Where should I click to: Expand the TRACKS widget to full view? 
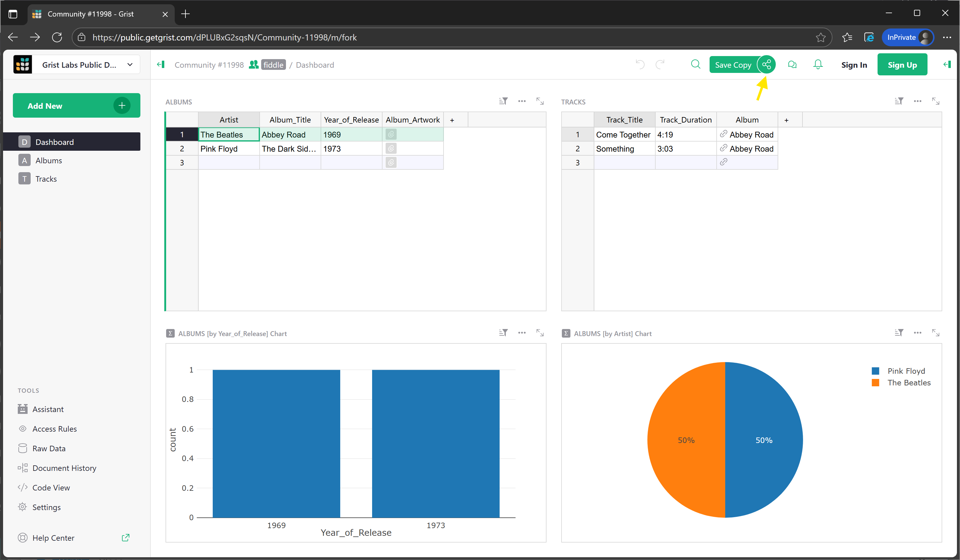pyautogui.click(x=935, y=101)
